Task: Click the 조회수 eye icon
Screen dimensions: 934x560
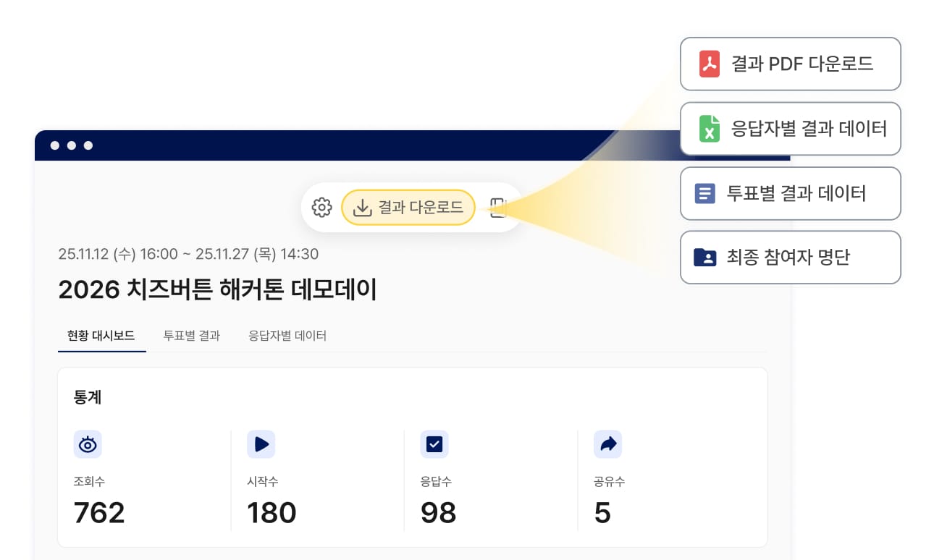Action: pos(88,444)
